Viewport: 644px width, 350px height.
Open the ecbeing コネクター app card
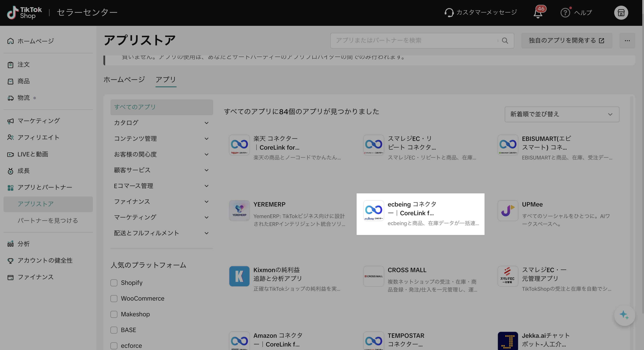coord(420,214)
